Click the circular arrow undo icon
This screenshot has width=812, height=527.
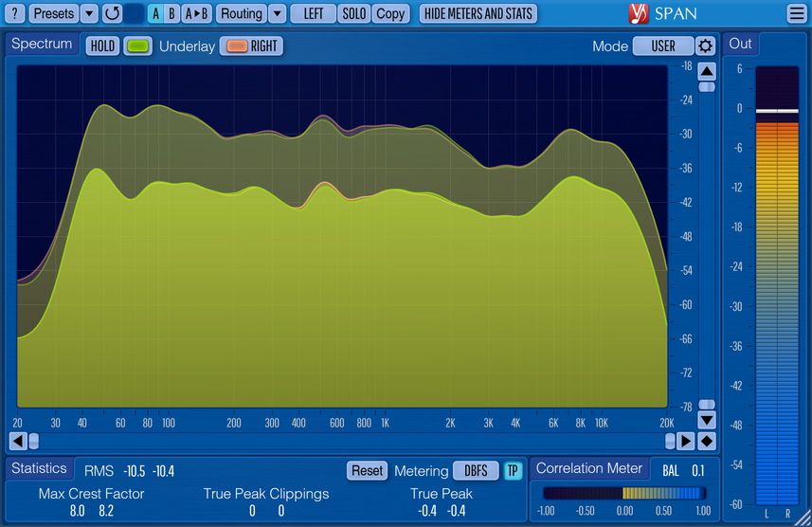click(x=112, y=13)
